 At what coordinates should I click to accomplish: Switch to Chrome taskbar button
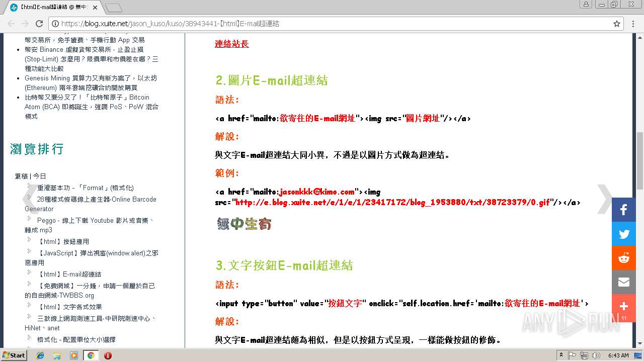click(x=91, y=355)
